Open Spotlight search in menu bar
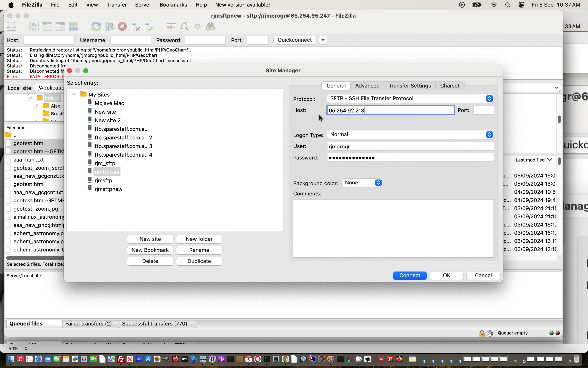 tap(508, 5)
